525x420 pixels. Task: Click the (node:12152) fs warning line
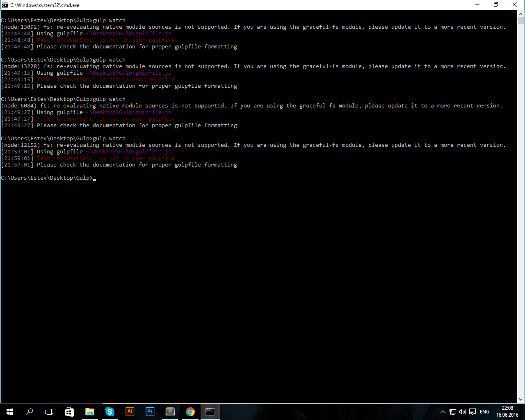(253, 145)
